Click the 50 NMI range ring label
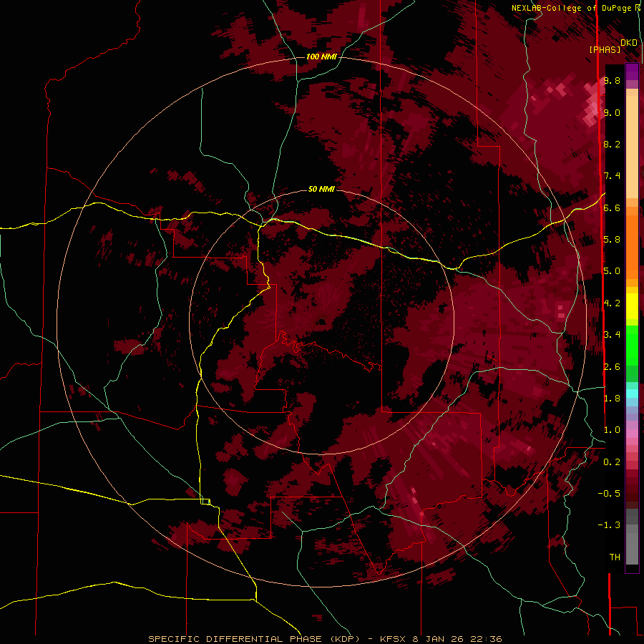The height and width of the screenshot is (644, 644). coord(321,189)
